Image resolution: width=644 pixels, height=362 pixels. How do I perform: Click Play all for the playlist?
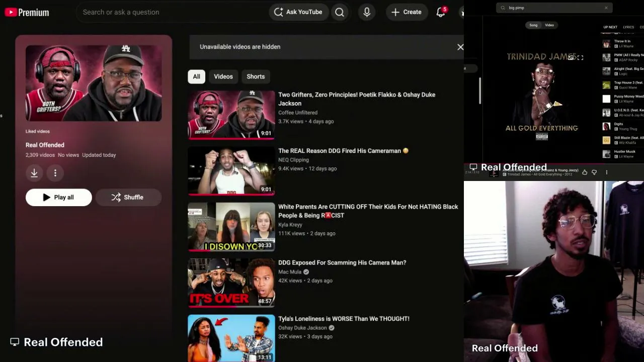[59, 197]
